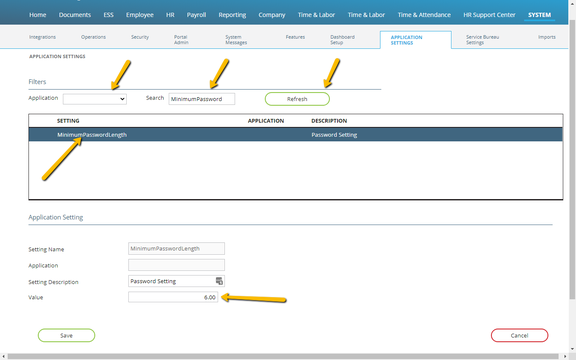Click the scroll right arrow

(565, 357)
